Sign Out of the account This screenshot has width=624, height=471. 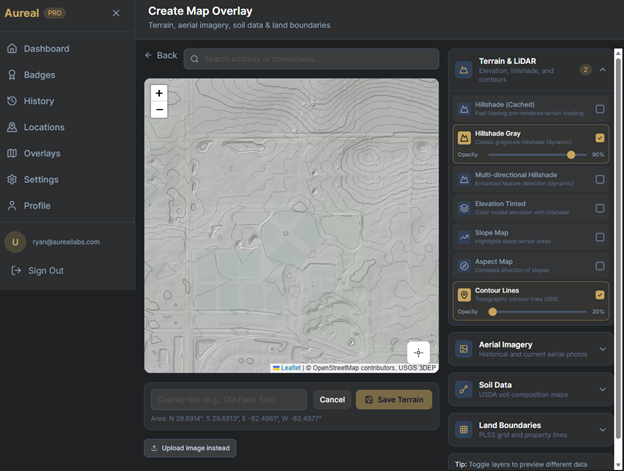pos(46,271)
